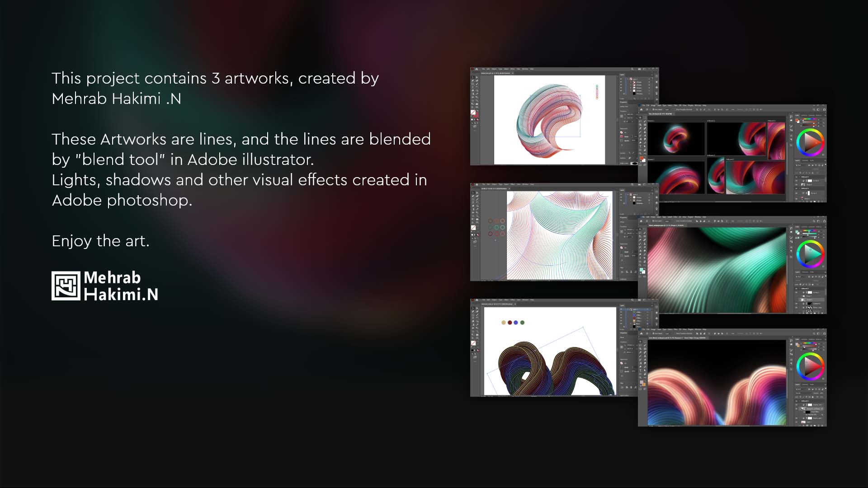Select the Move tool in Photoshop's toolbar
This screenshot has height=488, width=868.
click(x=640, y=117)
